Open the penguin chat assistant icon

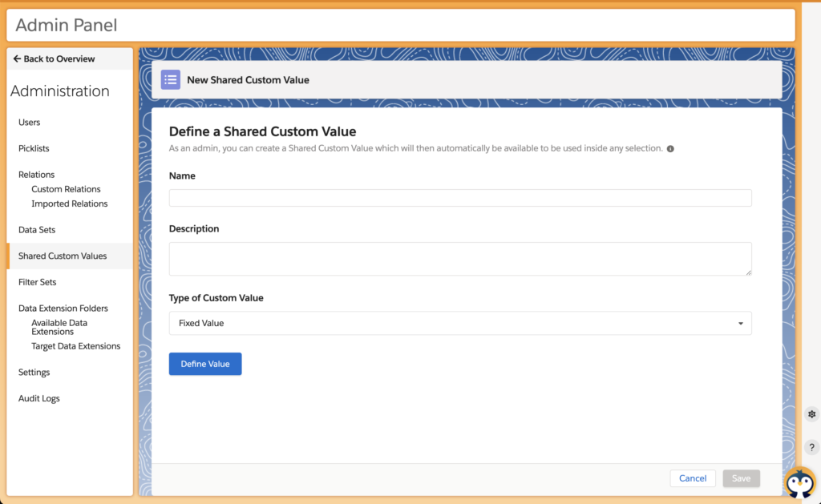[x=799, y=483]
